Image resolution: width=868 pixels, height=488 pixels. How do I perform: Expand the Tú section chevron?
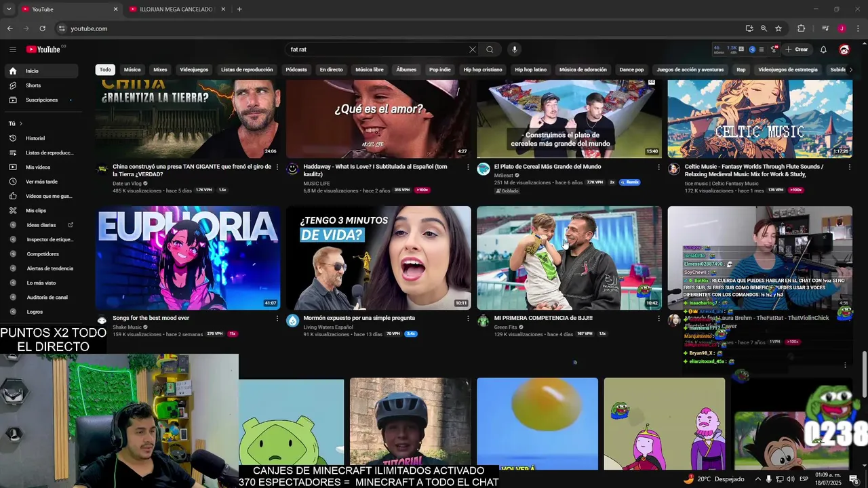[21, 123]
